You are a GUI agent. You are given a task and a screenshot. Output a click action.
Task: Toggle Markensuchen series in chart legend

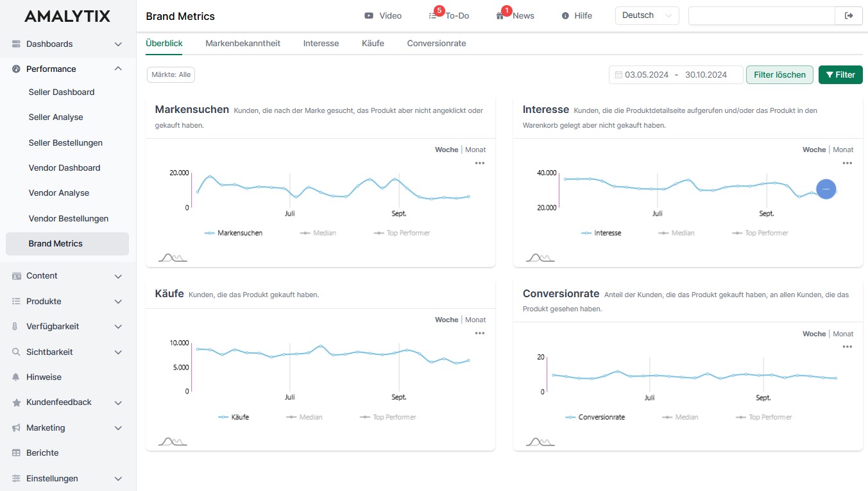tap(234, 233)
